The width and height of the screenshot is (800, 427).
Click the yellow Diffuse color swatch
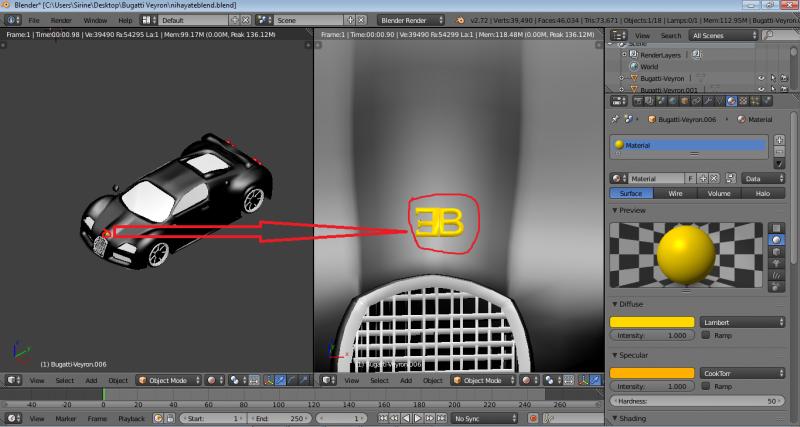point(652,322)
